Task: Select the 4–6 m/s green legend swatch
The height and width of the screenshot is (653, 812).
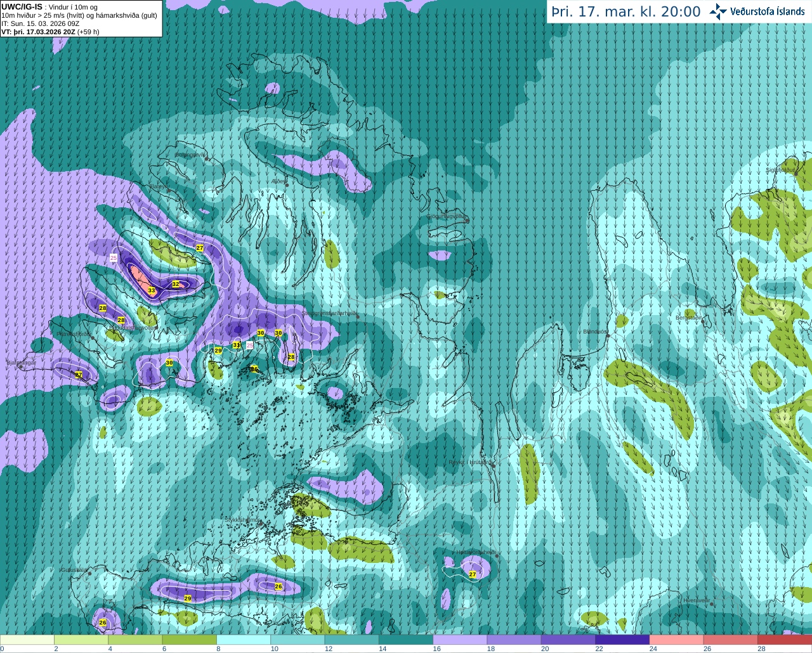Action: (x=135, y=640)
